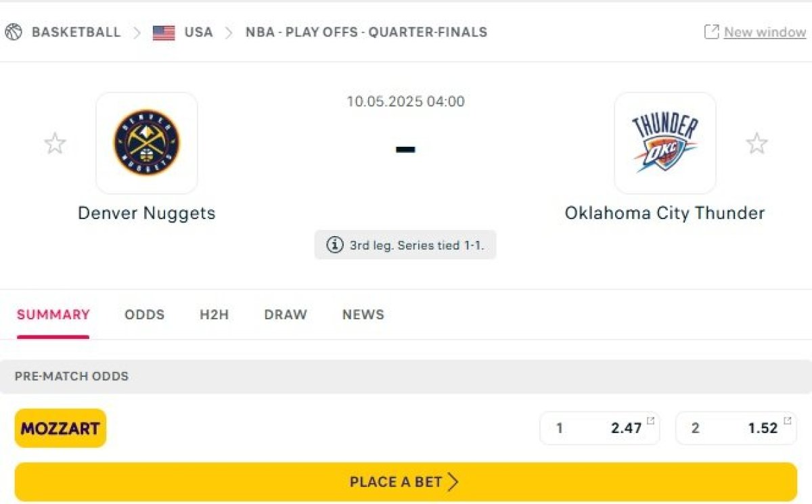Open the H2H tab
The width and height of the screenshot is (812, 504).
point(214,315)
